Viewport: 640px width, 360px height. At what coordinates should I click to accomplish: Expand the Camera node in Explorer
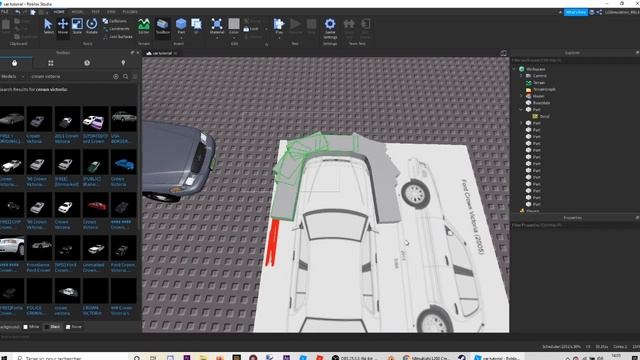click(x=521, y=76)
